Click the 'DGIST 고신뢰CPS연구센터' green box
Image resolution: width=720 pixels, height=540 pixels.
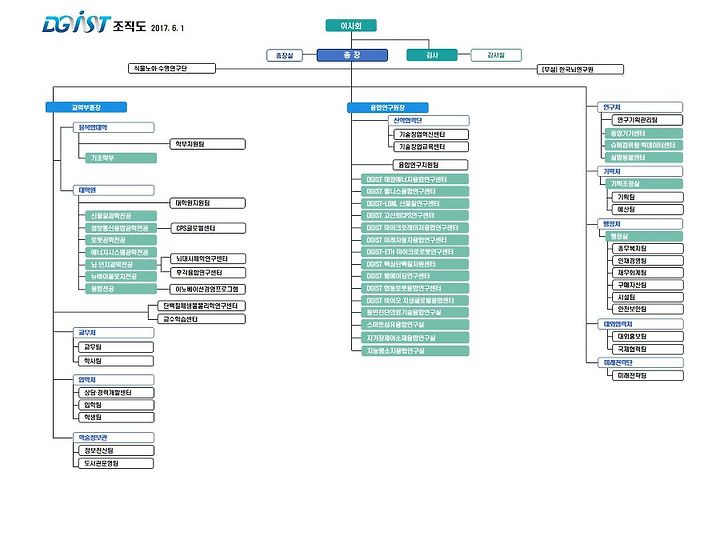pyautogui.click(x=415, y=215)
